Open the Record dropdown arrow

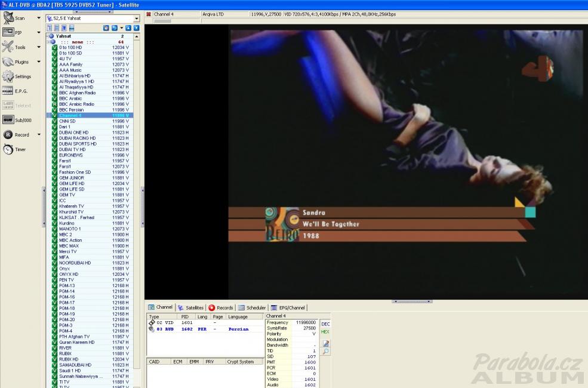pyautogui.click(x=39, y=134)
